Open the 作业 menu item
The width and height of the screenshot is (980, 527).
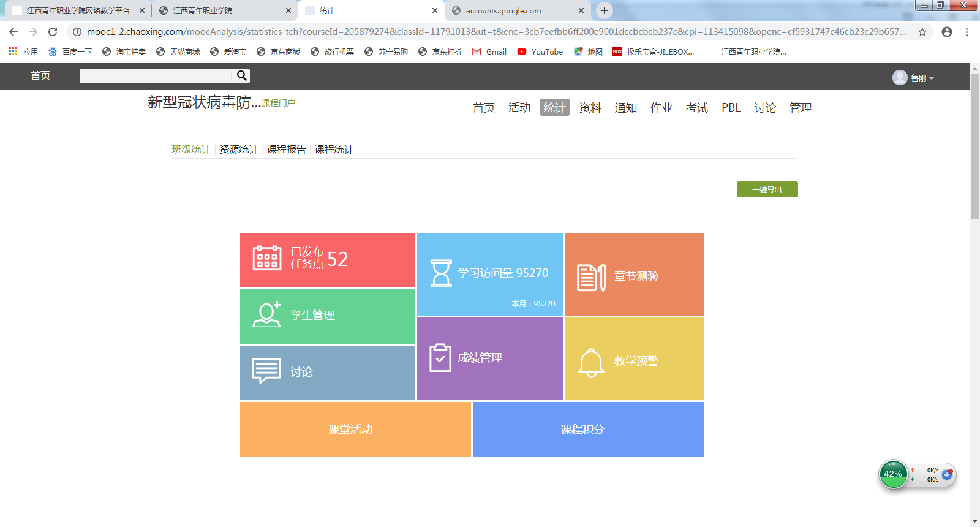coord(661,108)
